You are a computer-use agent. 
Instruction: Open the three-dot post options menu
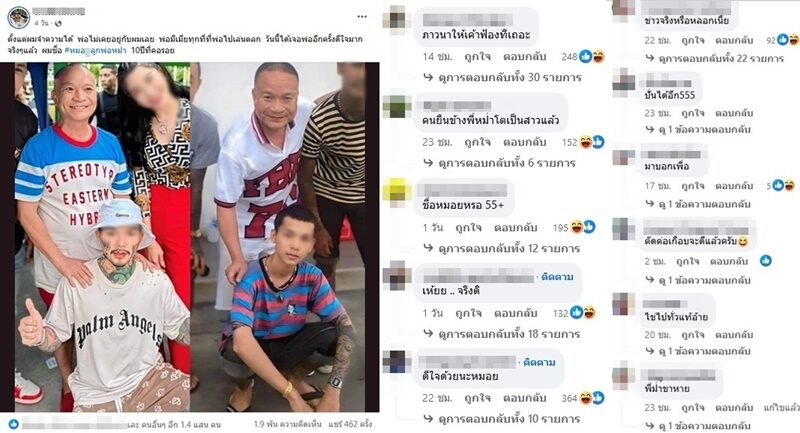coord(362,16)
